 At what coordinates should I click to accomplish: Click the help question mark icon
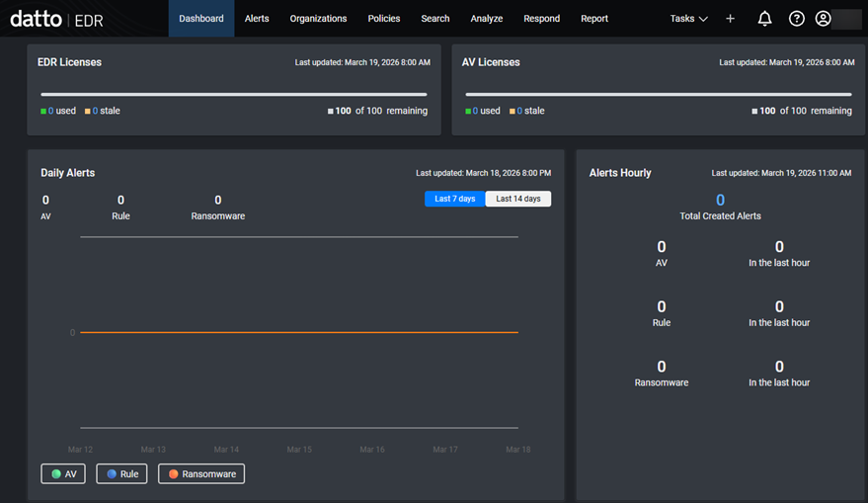coord(796,19)
